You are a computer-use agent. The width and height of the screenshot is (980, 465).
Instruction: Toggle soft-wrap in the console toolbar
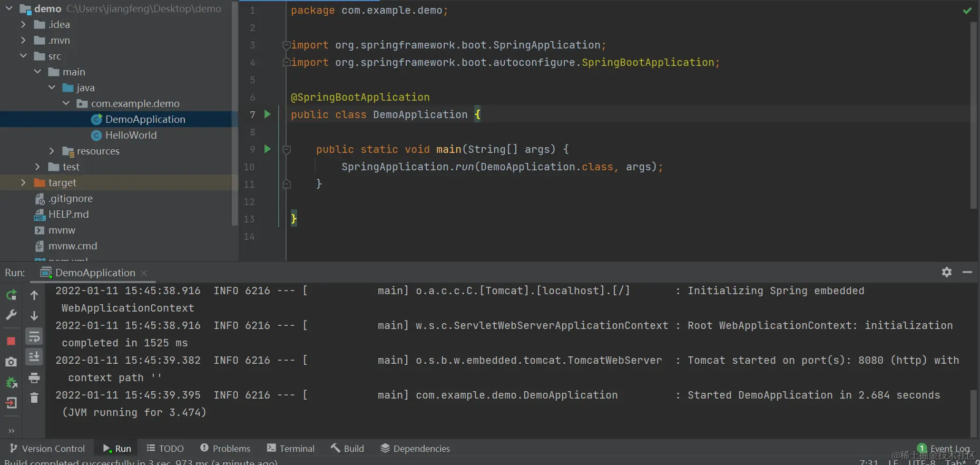(34, 336)
